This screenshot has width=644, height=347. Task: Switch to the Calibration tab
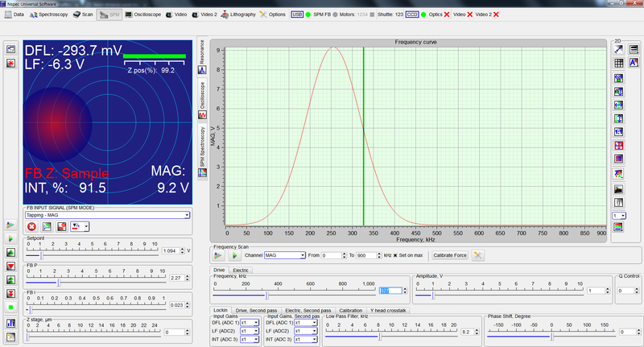point(350,310)
